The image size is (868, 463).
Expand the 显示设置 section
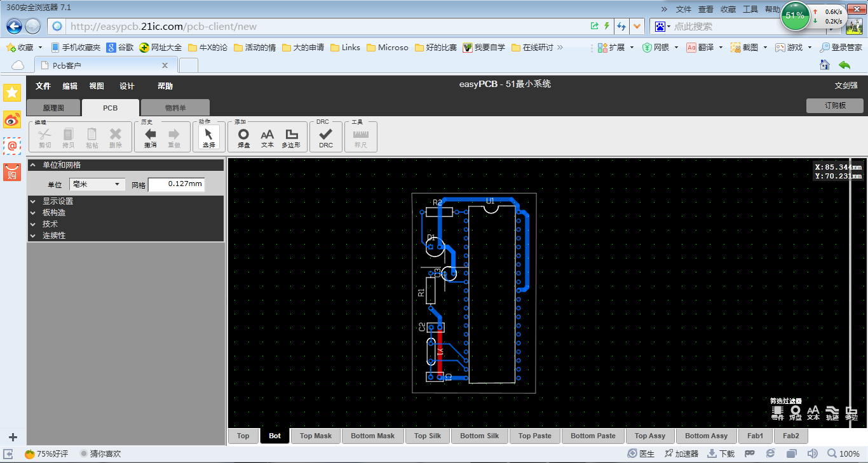click(126, 201)
